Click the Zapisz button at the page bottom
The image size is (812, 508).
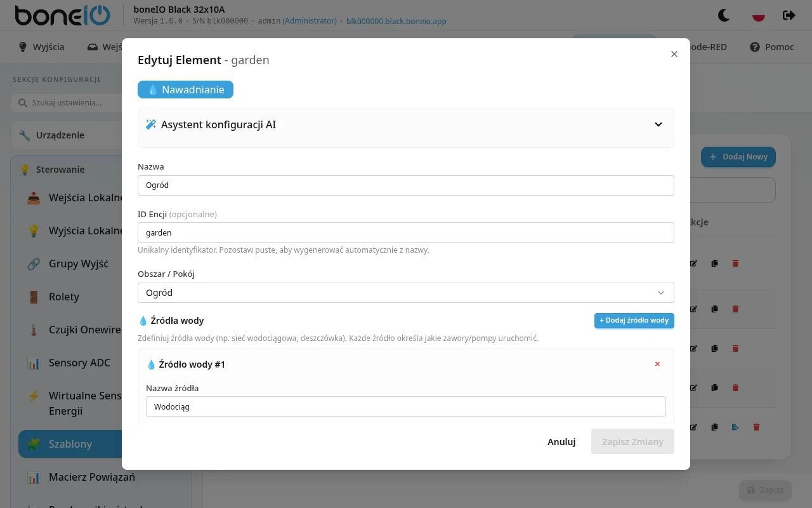point(765,490)
